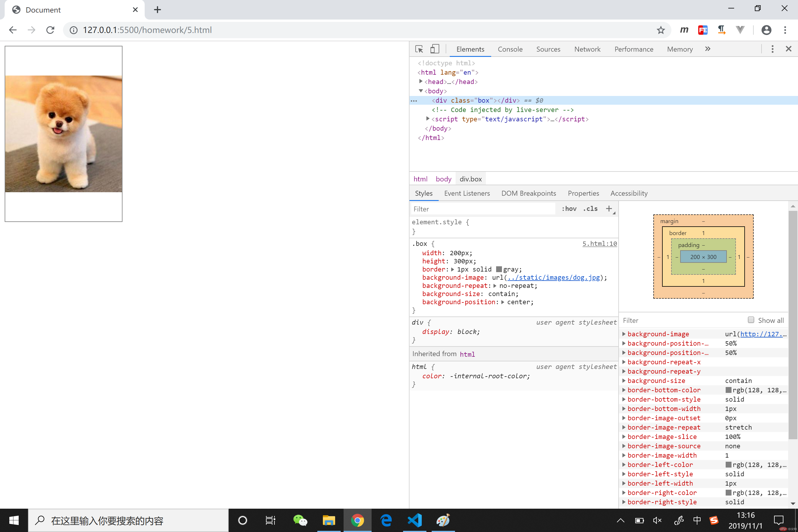Image resolution: width=798 pixels, height=532 pixels.
Task: Expand computed background-size property
Action: click(624, 381)
